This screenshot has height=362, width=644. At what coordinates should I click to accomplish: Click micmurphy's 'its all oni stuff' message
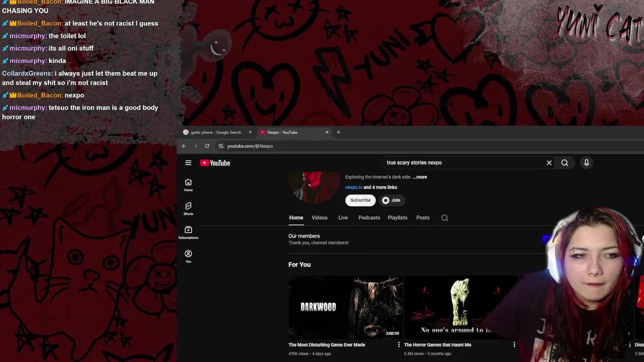(71, 48)
